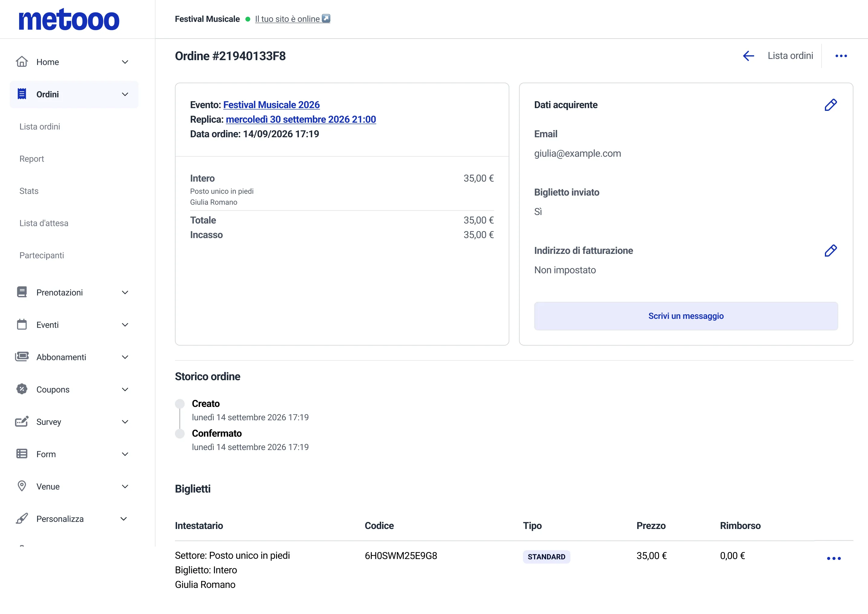
Task: Collapse the Ordini menu chevron
Action: (125, 94)
